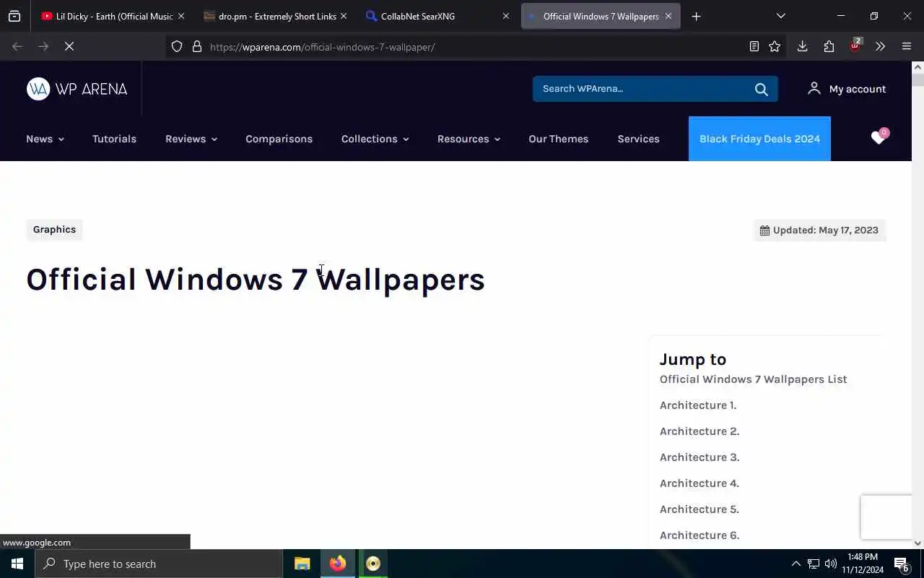The image size is (924, 578).
Task: Jump to Architecture 1.
Action: tap(698, 405)
